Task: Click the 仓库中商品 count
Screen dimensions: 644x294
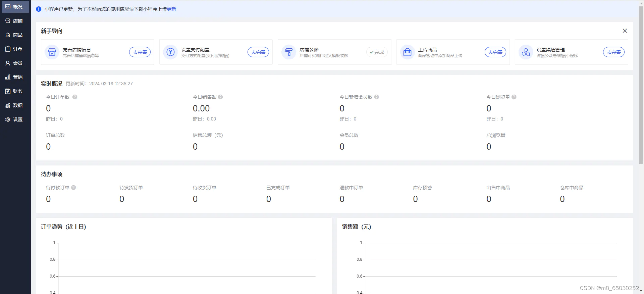Action: pos(562,199)
